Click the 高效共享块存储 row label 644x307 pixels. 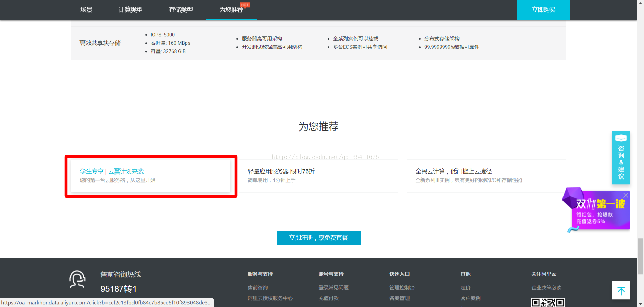(x=100, y=43)
